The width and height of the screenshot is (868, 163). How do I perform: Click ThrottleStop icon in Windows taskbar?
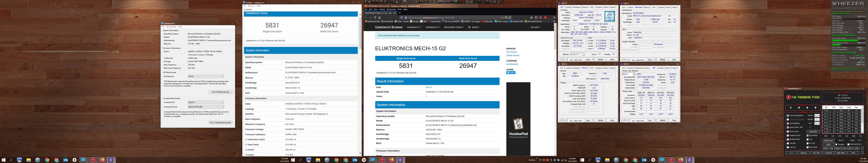[93, 160]
